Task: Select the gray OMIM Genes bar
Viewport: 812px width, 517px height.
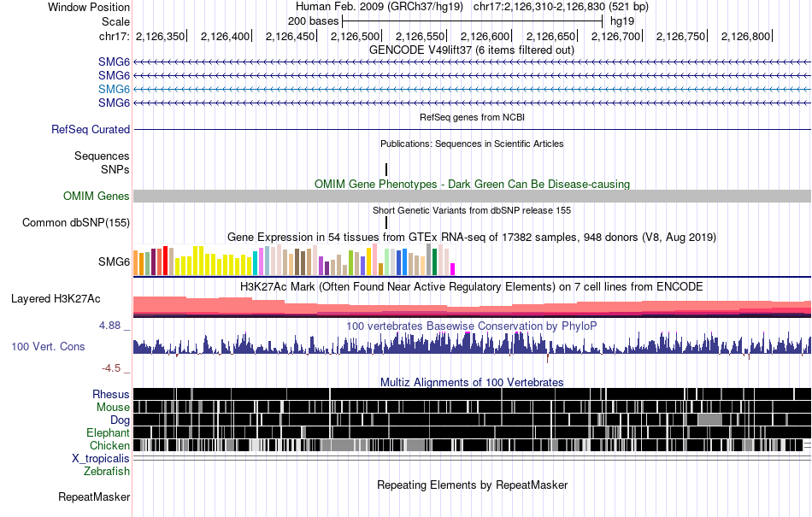Action: tap(473, 197)
